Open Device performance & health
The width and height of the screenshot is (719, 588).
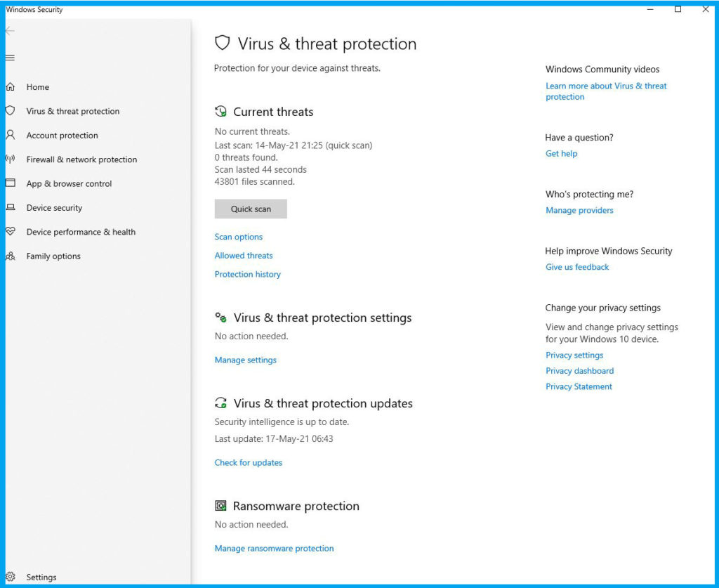[80, 232]
